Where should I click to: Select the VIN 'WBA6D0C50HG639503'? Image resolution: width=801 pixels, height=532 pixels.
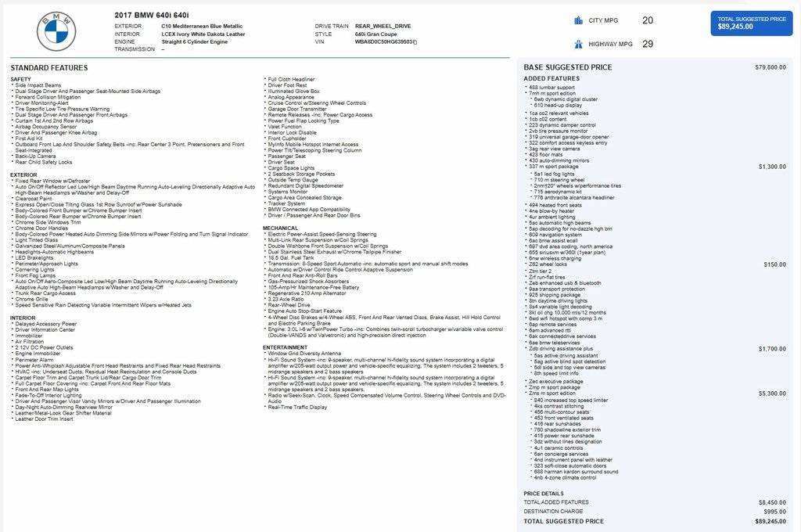coord(383,42)
